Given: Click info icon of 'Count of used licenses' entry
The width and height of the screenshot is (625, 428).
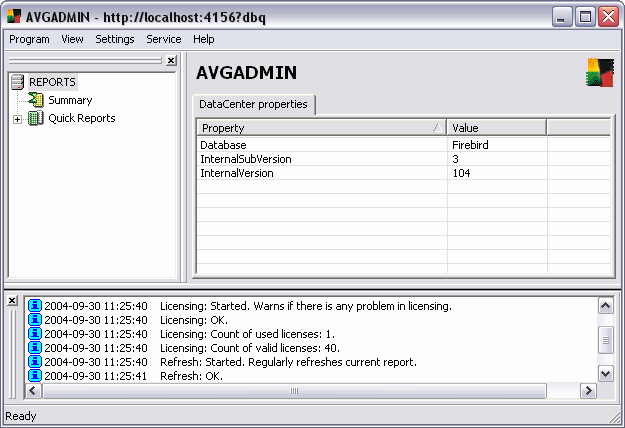Looking at the screenshot, I should tap(35, 334).
